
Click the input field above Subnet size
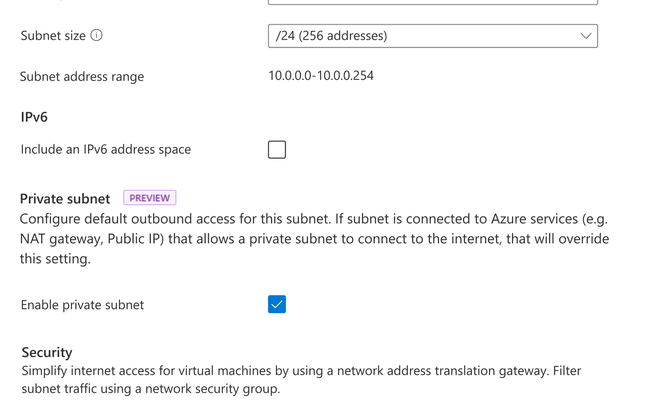click(x=433, y=2)
